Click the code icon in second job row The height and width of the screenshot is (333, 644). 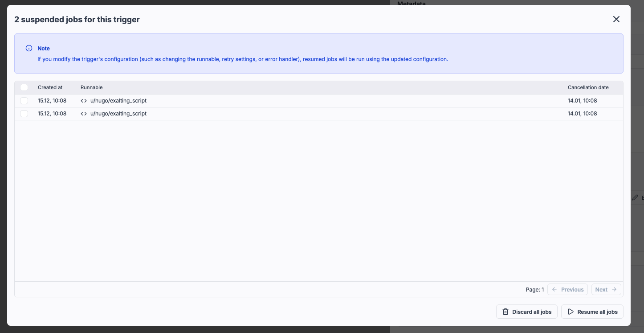pyautogui.click(x=84, y=114)
